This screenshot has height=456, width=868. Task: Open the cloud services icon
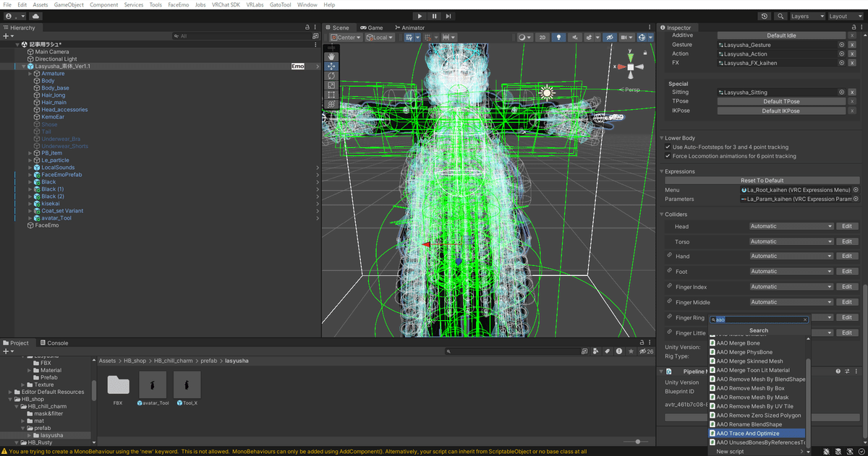(x=36, y=16)
